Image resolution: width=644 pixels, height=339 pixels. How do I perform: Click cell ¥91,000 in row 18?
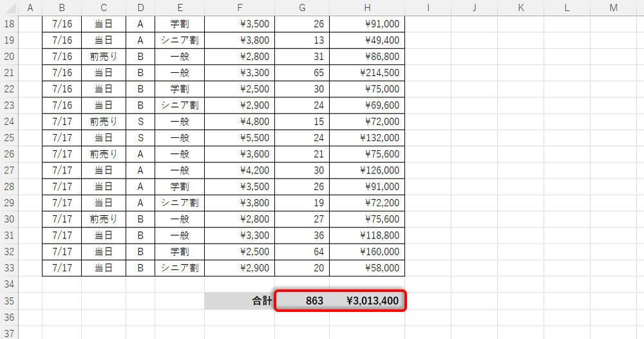367,24
